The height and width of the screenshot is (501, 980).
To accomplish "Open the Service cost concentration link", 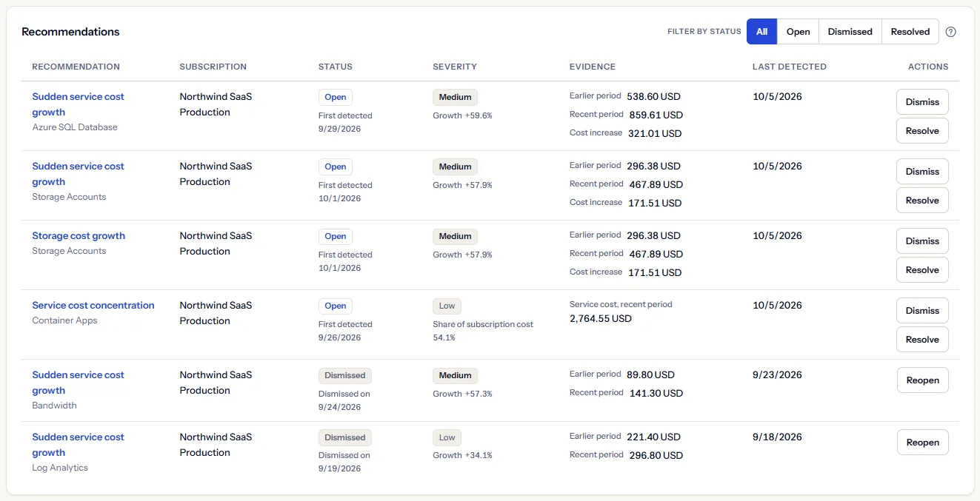I will (93, 306).
